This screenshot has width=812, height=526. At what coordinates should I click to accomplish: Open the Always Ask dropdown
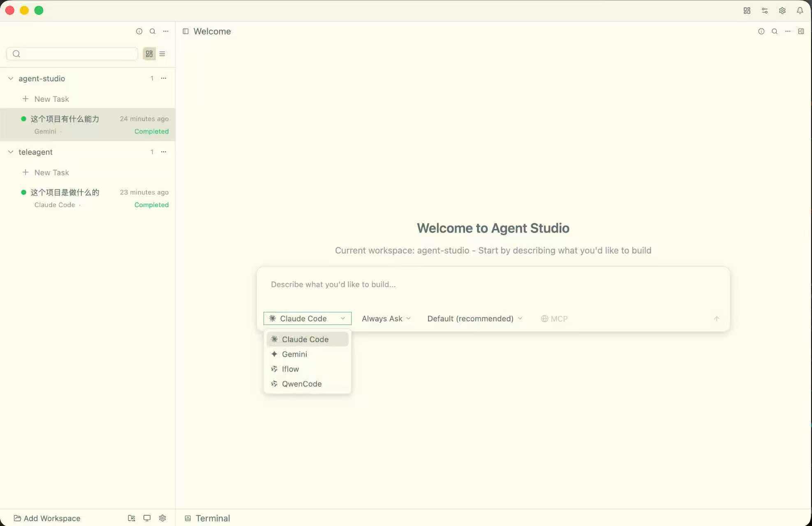(x=385, y=318)
